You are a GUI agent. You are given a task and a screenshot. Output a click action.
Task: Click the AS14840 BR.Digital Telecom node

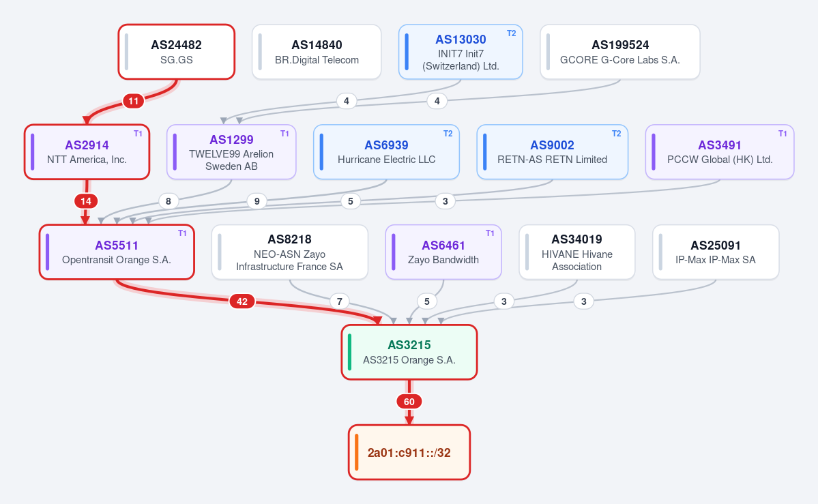[317, 53]
